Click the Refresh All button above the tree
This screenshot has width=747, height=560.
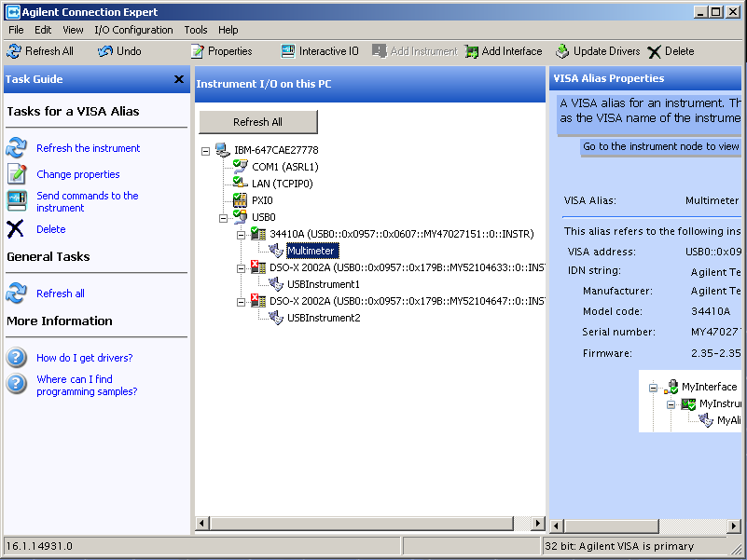click(258, 122)
